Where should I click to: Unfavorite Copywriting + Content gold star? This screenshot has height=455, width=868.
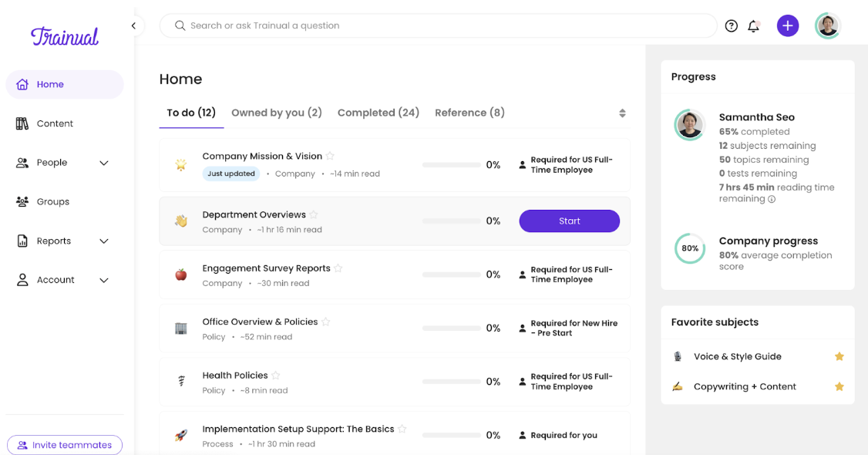(839, 386)
